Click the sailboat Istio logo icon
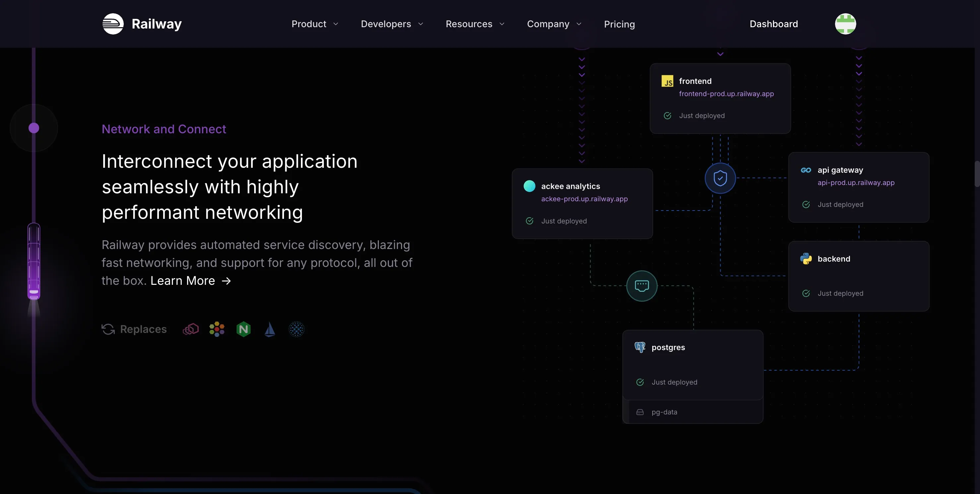This screenshot has height=494, width=980. click(x=270, y=329)
